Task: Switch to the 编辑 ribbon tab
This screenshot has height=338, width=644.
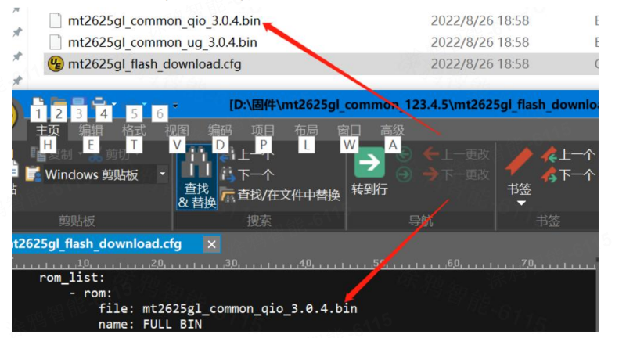Action: [91, 131]
